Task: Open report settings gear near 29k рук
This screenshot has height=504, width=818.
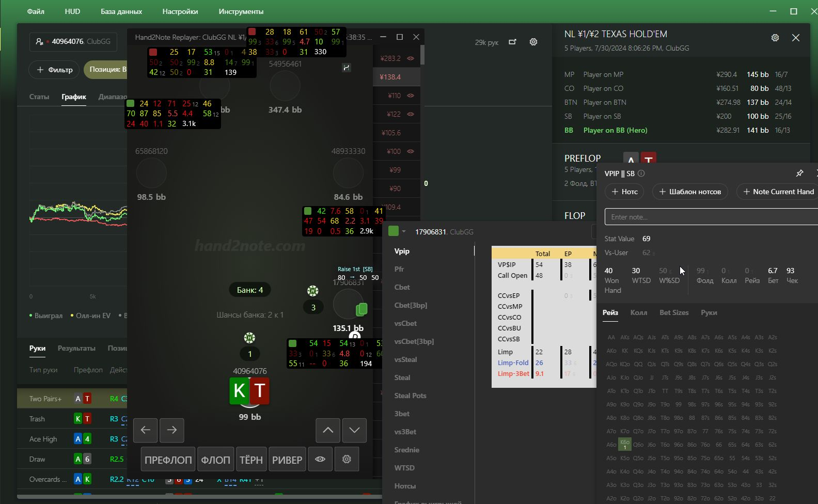Action: [533, 42]
